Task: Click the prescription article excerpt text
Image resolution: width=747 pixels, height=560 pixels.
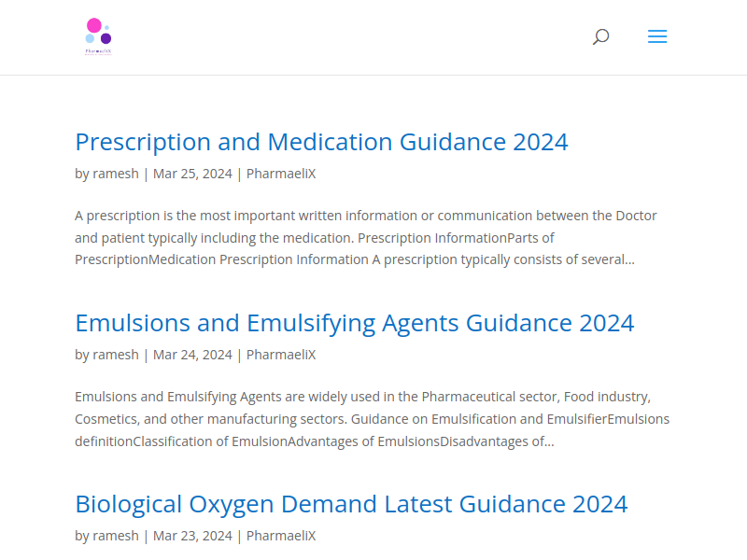Action: point(366,238)
